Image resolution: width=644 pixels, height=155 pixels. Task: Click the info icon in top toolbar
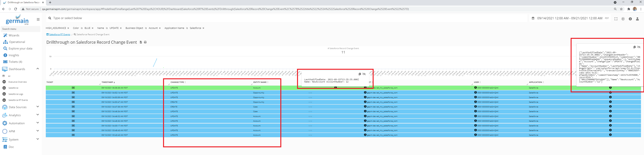click(x=630, y=19)
